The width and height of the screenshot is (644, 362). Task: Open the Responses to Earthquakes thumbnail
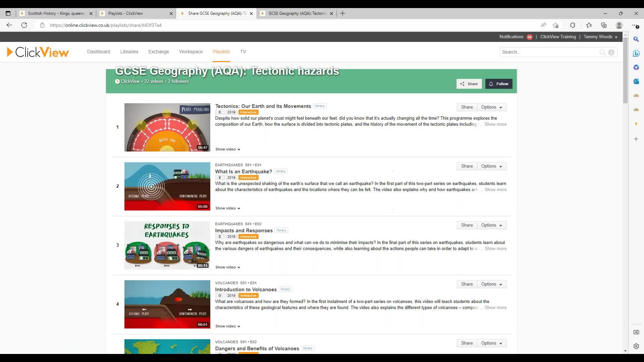point(167,245)
